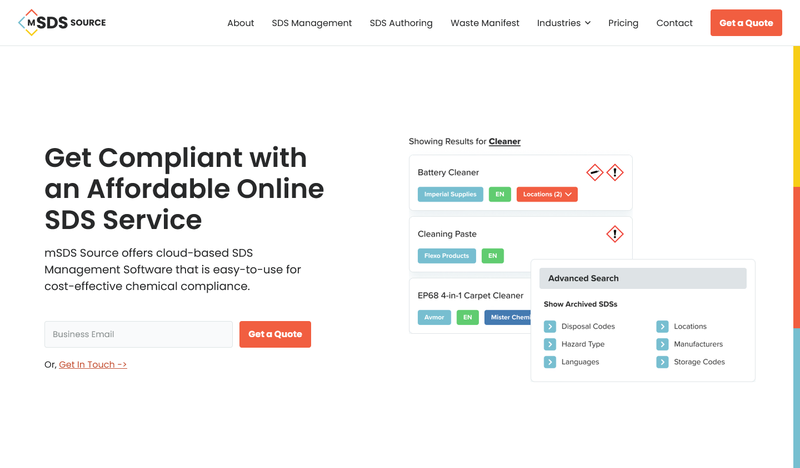Screen dimensions: 800x468
Task: Expand Manufacturers filter chevron
Action: pyautogui.click(x=662, y=344)
